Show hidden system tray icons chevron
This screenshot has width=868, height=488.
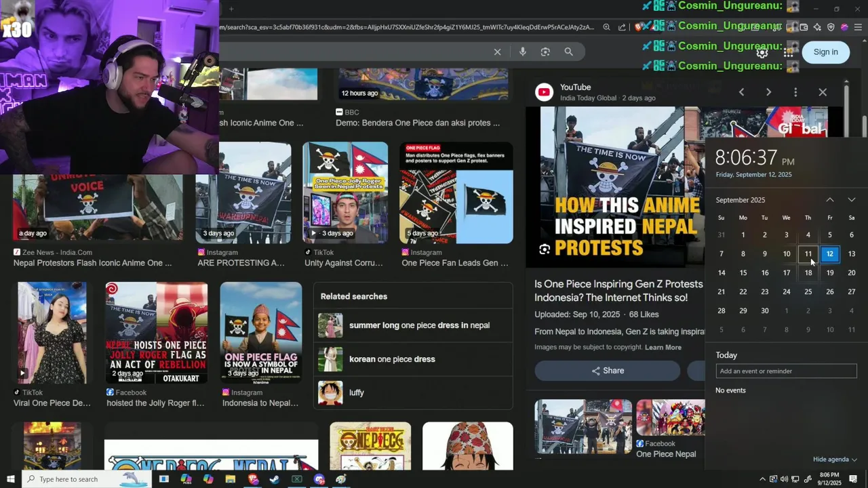click(762, 479)
